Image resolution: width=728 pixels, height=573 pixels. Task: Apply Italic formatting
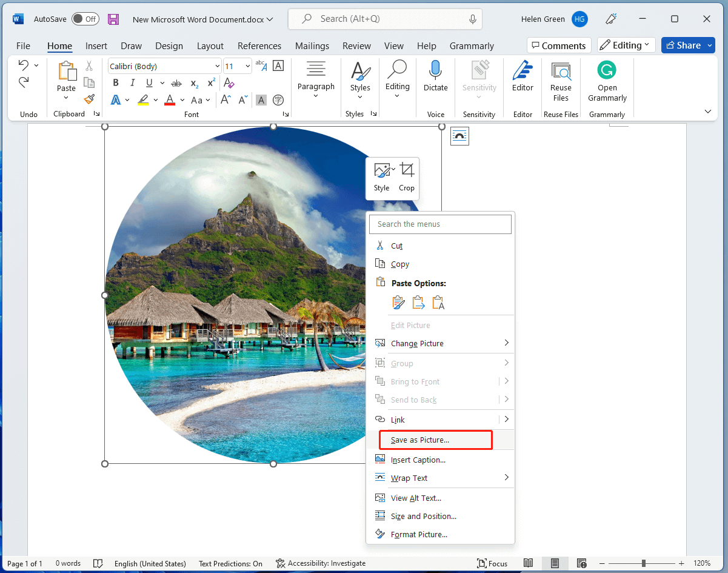click(132, 83)
